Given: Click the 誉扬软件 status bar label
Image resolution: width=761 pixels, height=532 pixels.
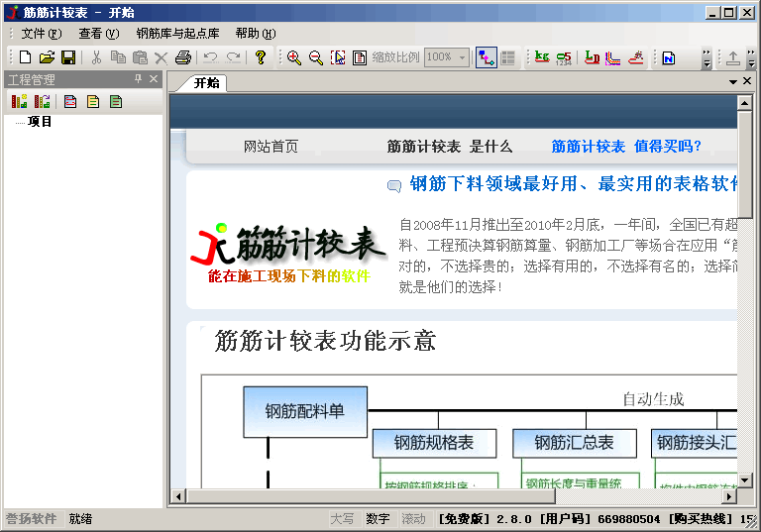Looking at the screenshot, I should pos(31,519).
